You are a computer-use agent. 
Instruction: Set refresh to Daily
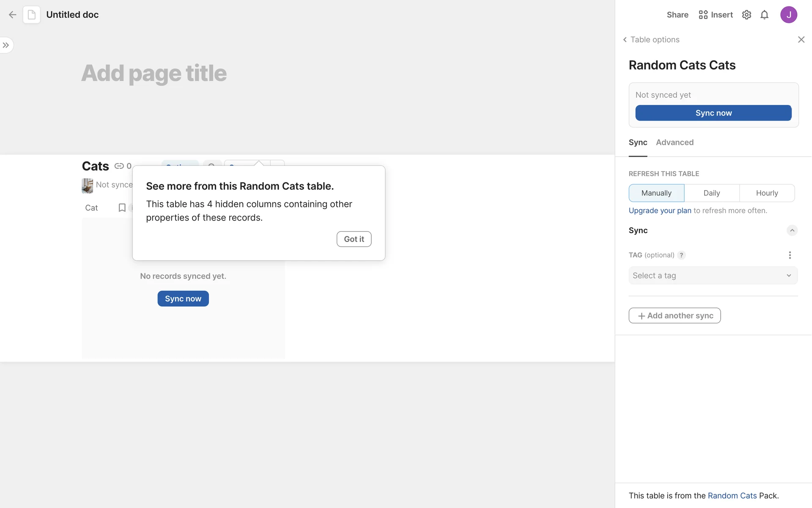[x=711, y=193]
